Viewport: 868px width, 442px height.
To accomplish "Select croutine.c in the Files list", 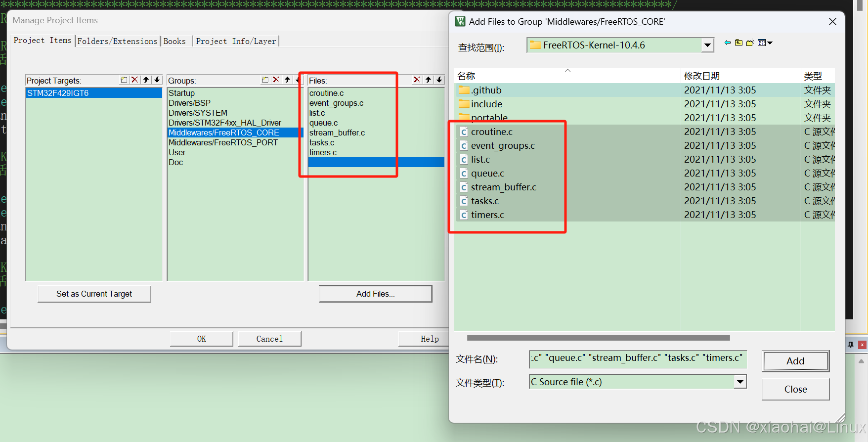I will [x=326, y=93].
